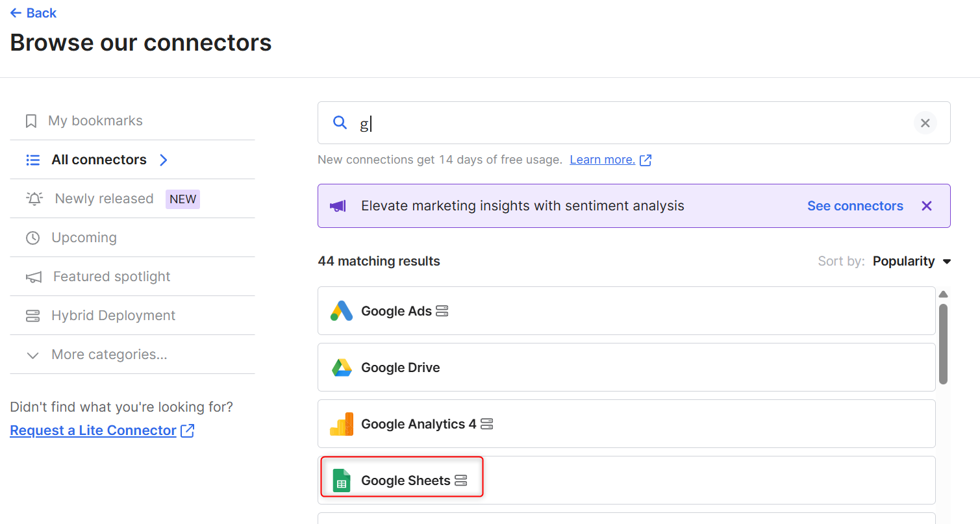The height and width of the screenshot is (524, 980).
Task: Click the purple megaphone banner icon
Action: pos(338,206)
